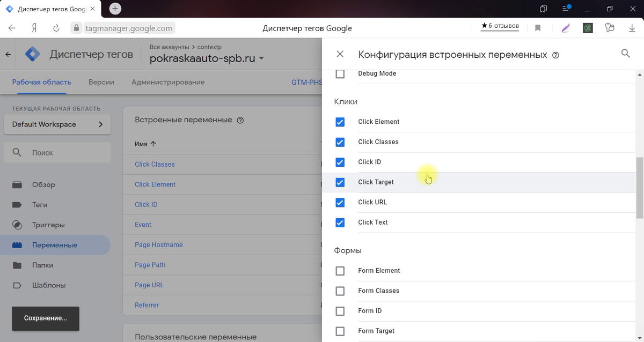The width and height of the screenshot is (644, 342).
Task: Click the Google Tag Manager logo
Action: click(33, 54)
